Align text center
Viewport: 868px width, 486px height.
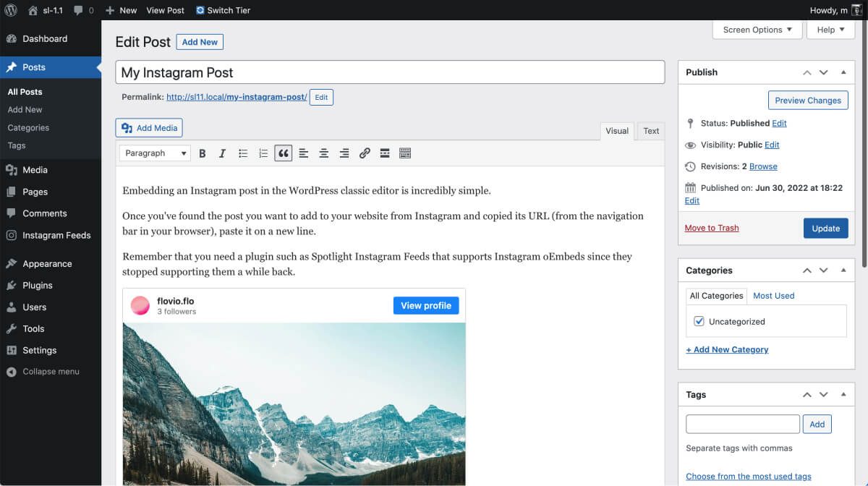324,153
